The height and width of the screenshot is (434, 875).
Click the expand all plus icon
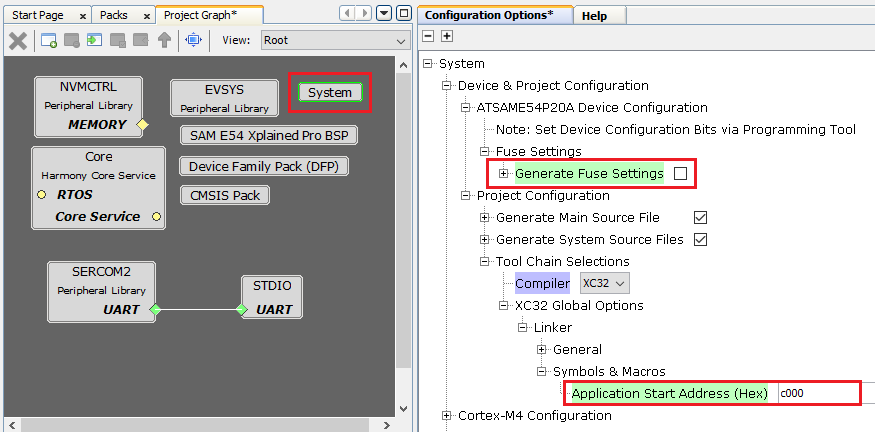(447, 36)
